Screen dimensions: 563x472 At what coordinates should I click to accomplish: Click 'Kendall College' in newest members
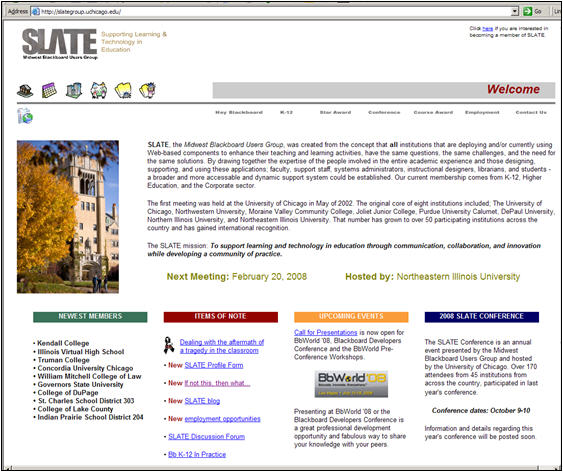[63, 344]
